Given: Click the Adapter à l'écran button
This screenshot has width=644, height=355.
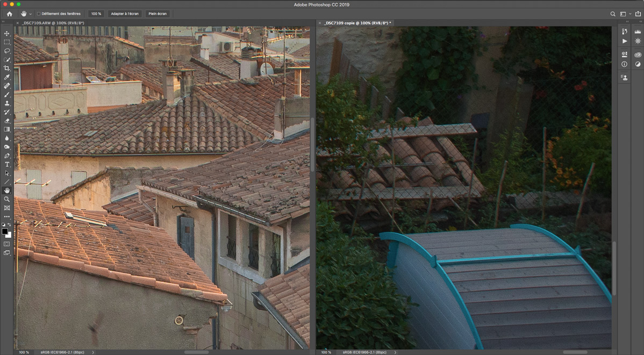Looking at the screenshot, I should tap(124, 13).
